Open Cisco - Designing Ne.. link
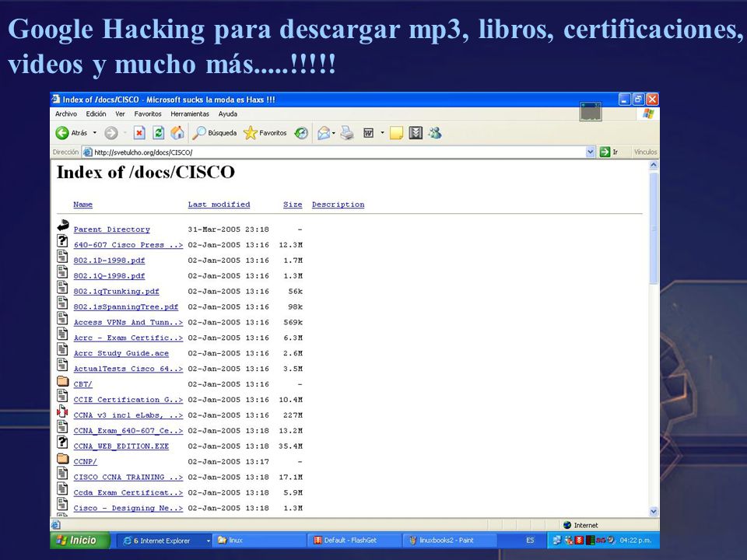Viewport: 747px width, 560px height. tap(128, 508)
